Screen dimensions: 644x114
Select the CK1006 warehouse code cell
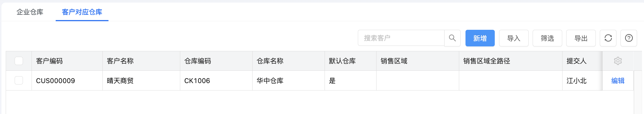(216, 81)
